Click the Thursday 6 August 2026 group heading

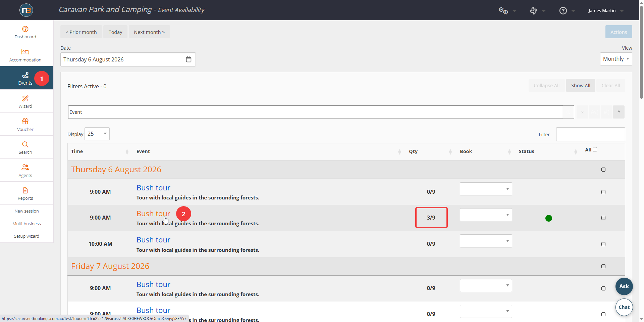(x=116, y=170)
